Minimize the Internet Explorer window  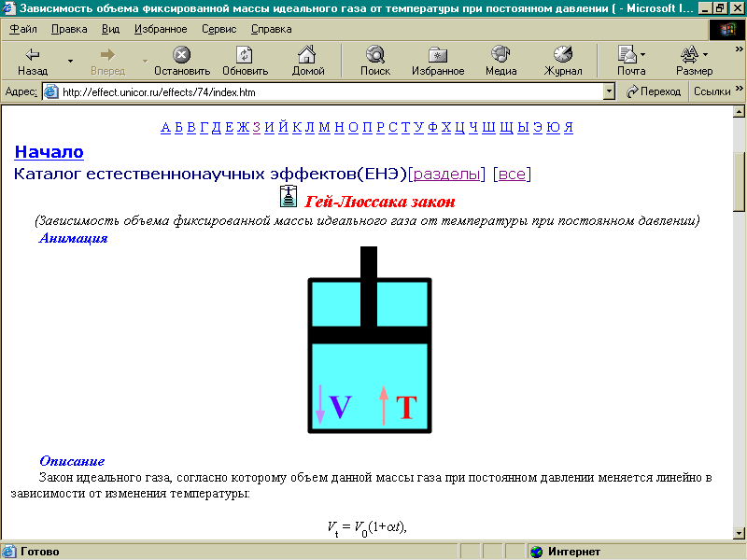pos(706,8)
